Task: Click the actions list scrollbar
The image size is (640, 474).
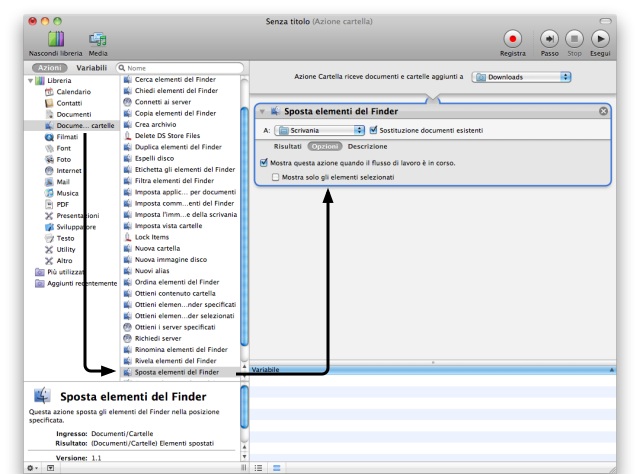Action: (244, 227)
